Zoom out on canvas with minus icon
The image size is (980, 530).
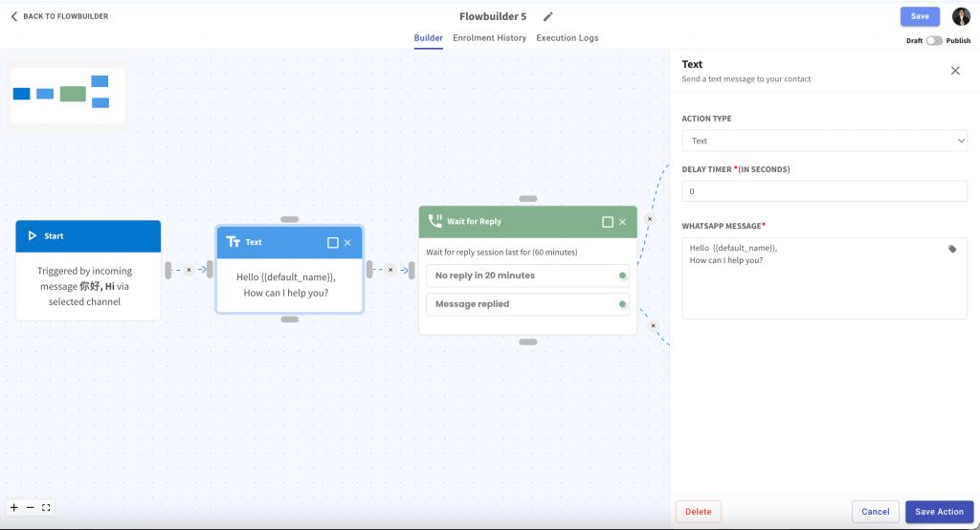pos(30,507)
